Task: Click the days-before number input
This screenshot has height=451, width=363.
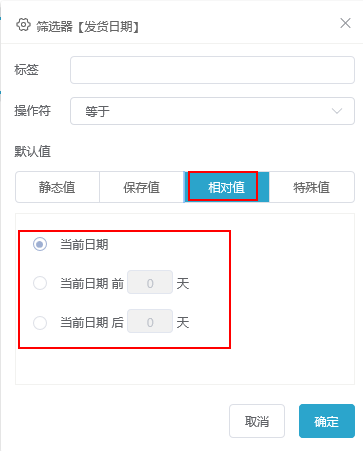Action: (x=150, y=282)
